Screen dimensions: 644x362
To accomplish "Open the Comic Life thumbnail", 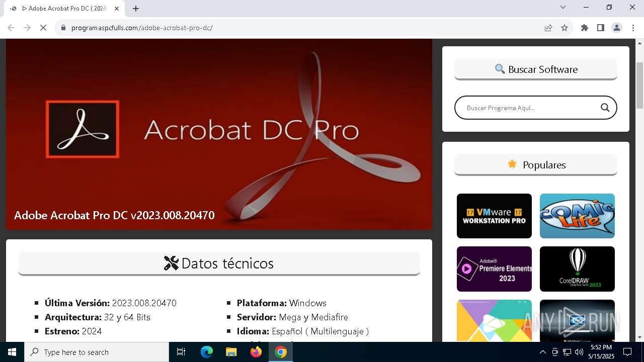I will 577,216.
